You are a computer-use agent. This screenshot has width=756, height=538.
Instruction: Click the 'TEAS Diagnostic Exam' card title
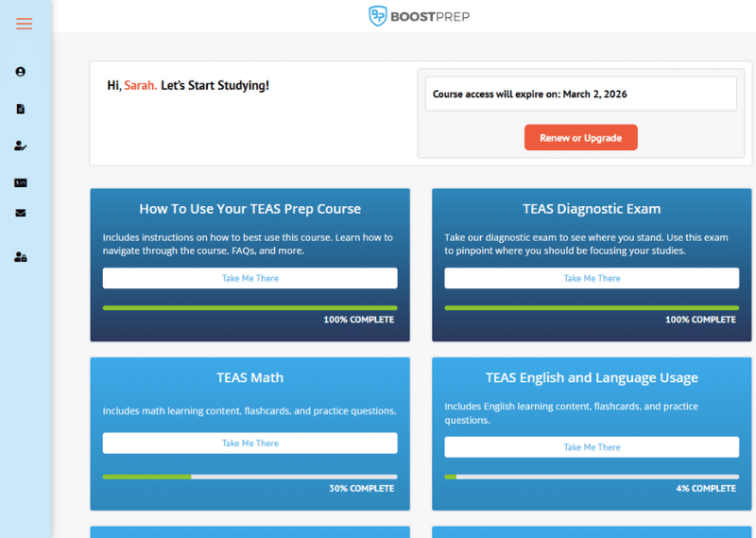point(592,209)
